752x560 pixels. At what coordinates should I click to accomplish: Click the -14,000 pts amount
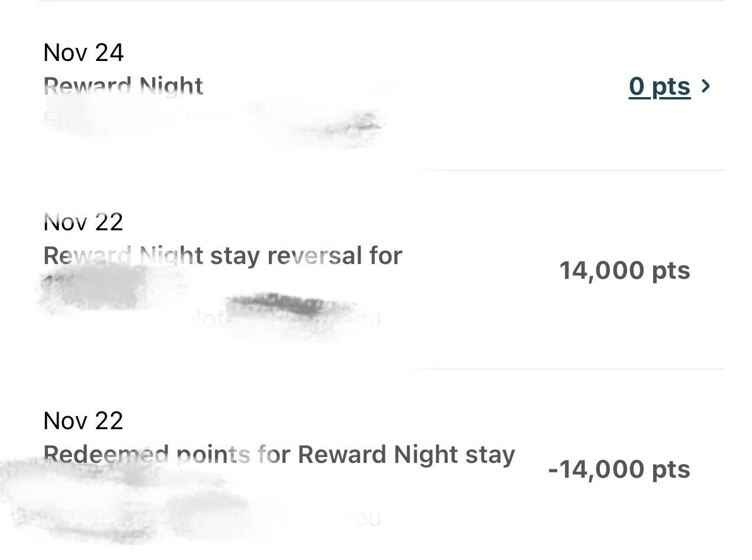point(619,469)
